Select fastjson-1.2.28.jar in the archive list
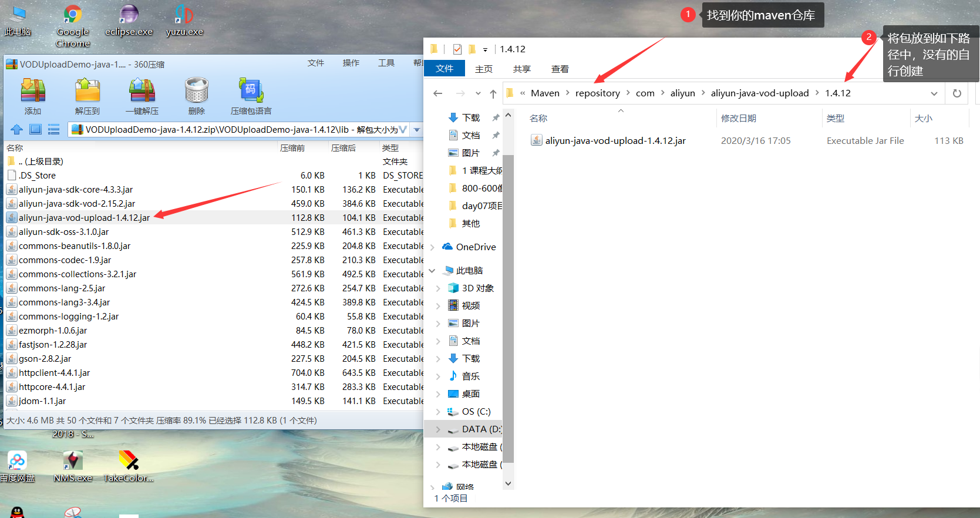 pos(214,344)
